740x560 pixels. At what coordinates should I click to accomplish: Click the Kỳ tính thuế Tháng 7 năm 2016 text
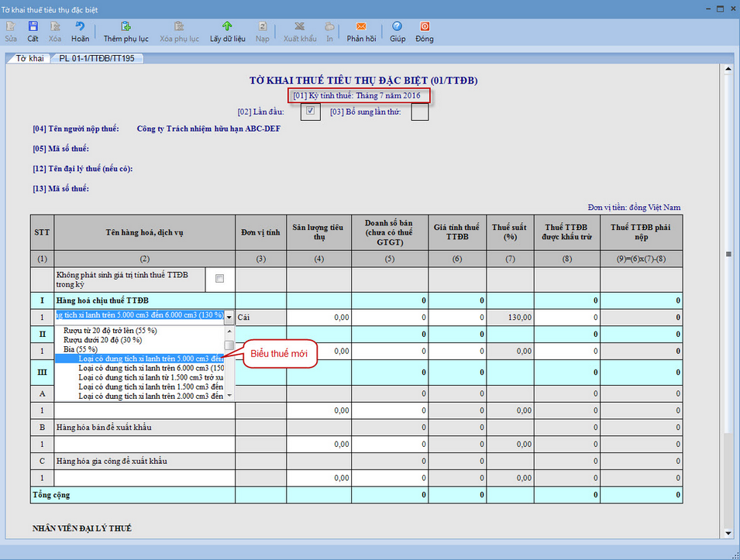coord(356,95)
